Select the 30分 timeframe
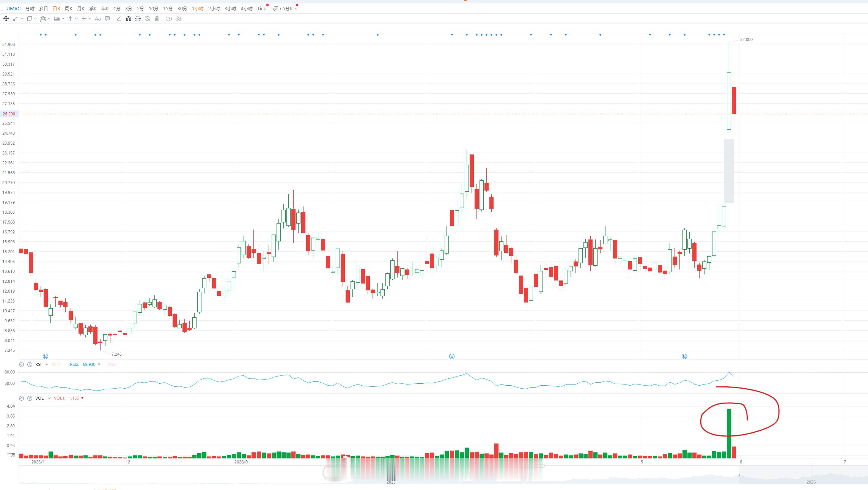 tap(182, 8)
